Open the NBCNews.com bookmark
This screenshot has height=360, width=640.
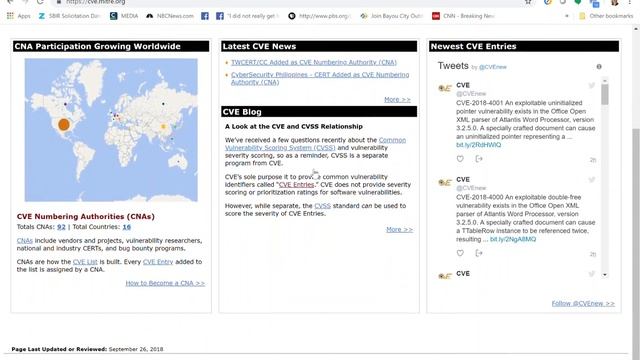click(170, 16)
